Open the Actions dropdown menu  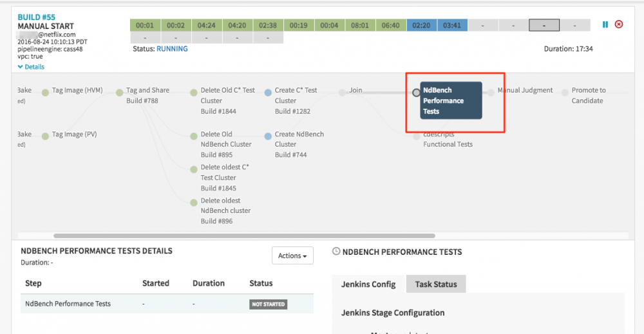coord(292,255)
